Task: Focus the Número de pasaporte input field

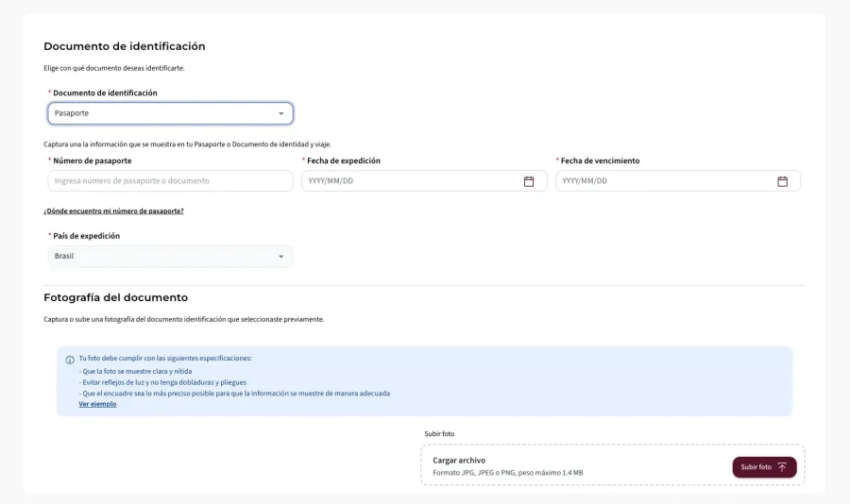Action: pyautogui.click(x=170, y=181)
